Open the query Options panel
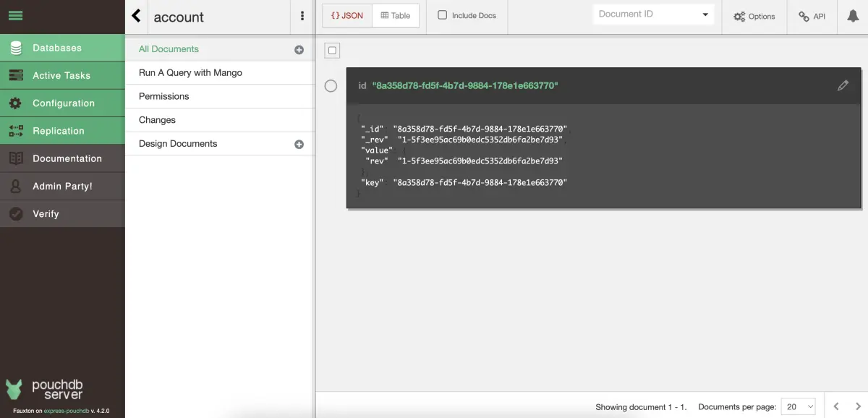868x418 pixels. [x=754, y=16]
